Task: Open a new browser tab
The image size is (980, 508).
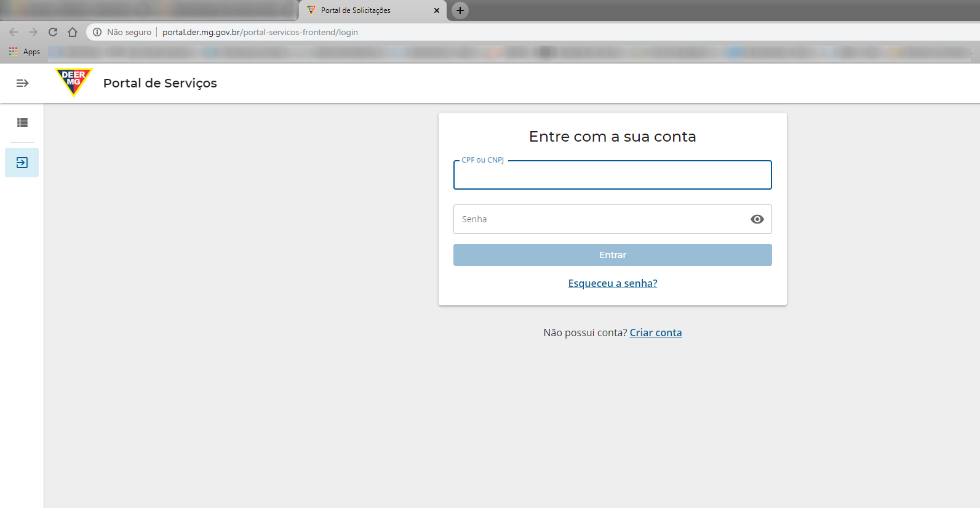Action: tap(460, 10)
